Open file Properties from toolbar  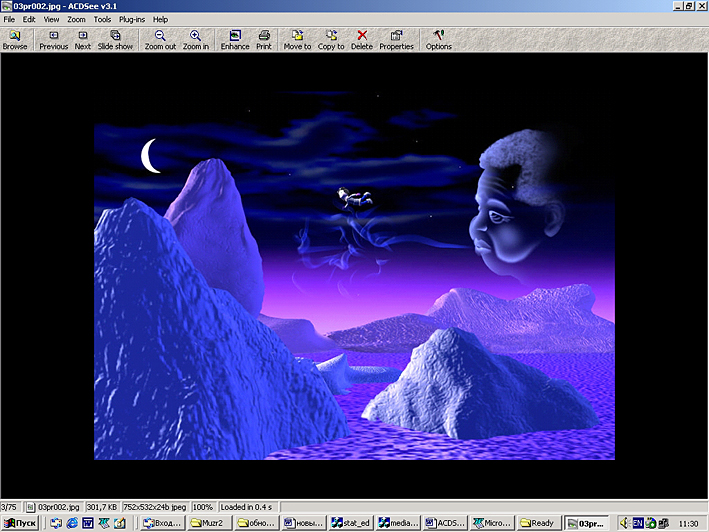pyautogui.click(x=396, y=40)
